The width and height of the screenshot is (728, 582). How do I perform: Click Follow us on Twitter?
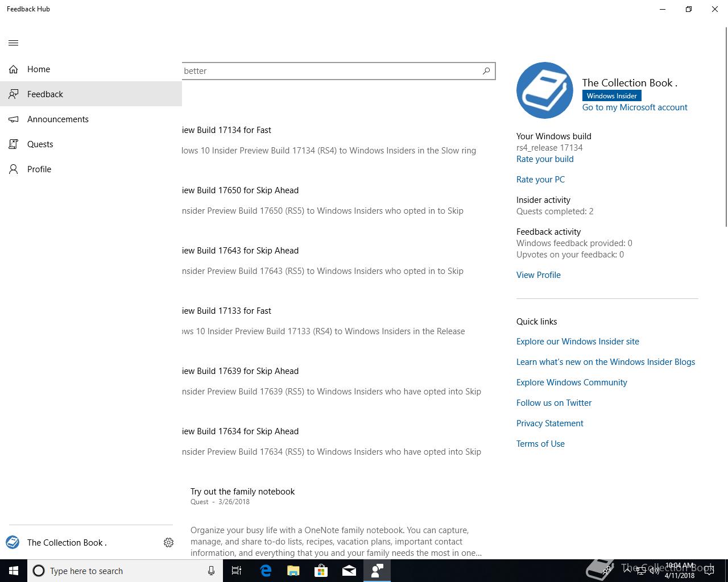click(x=554, y=403)
